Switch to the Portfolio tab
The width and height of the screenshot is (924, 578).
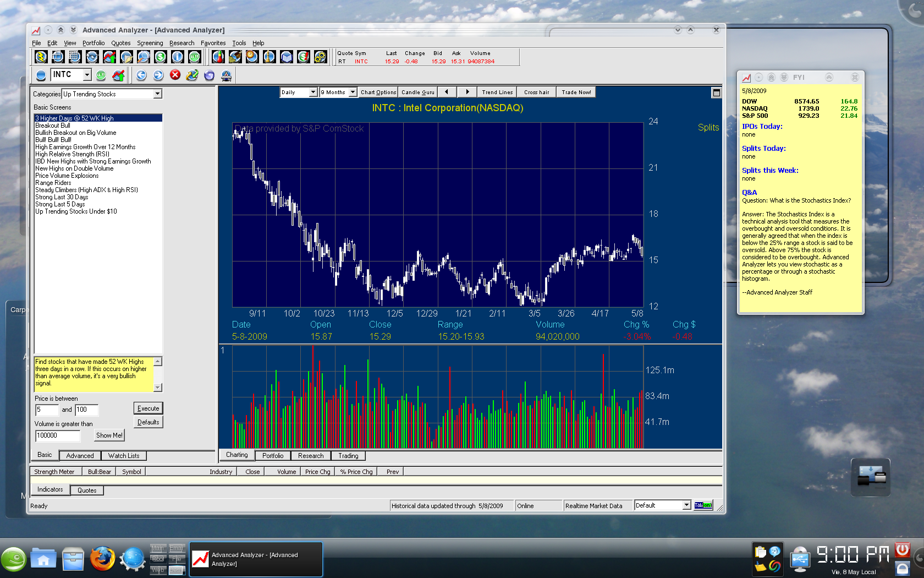pyautogui.click(x=273, y=456)
